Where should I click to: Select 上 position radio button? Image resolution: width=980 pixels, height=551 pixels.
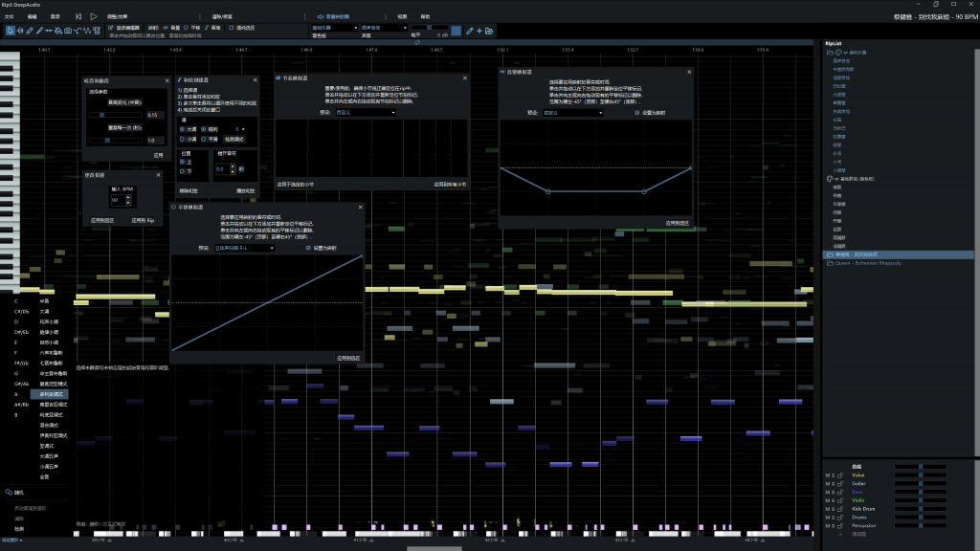click(x=183, y=162)
